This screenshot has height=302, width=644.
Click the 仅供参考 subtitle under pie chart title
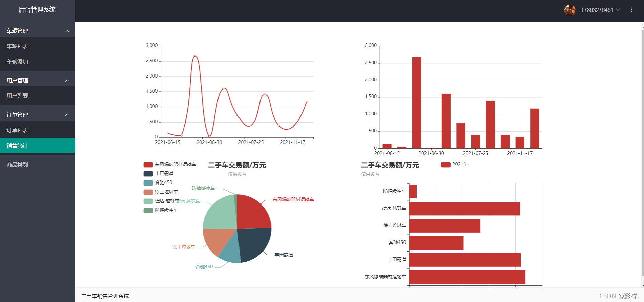click(237, 174)
